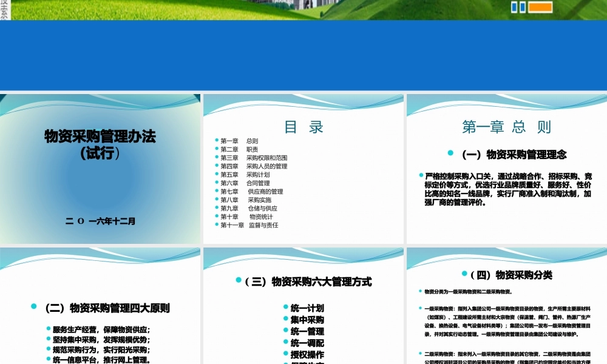
Task: Click the bullet item 统一调配
Action: tap(307, 343)
